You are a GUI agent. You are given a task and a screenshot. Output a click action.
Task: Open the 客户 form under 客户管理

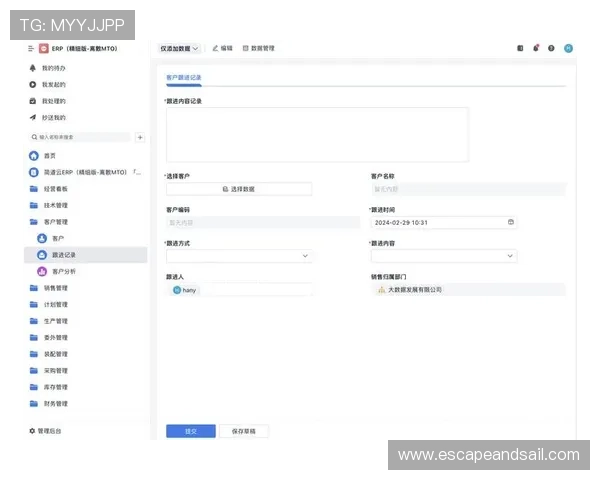51,238
